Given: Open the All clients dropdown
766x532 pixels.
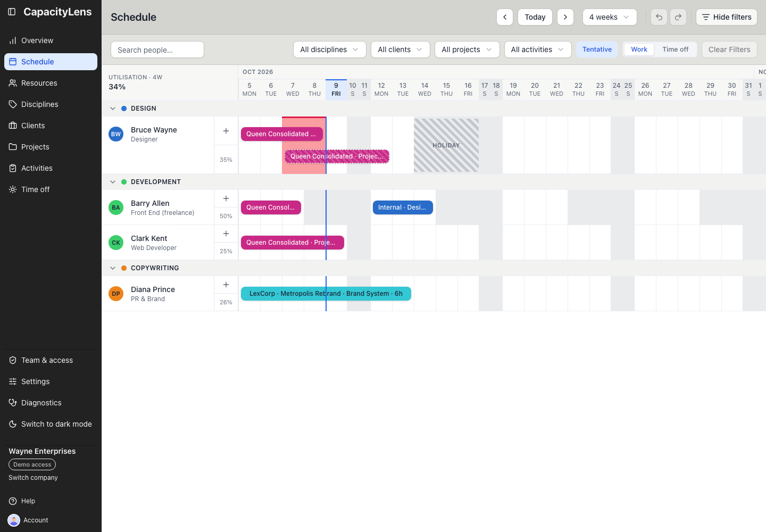Looking at the screenshot, I should (401, 49).
